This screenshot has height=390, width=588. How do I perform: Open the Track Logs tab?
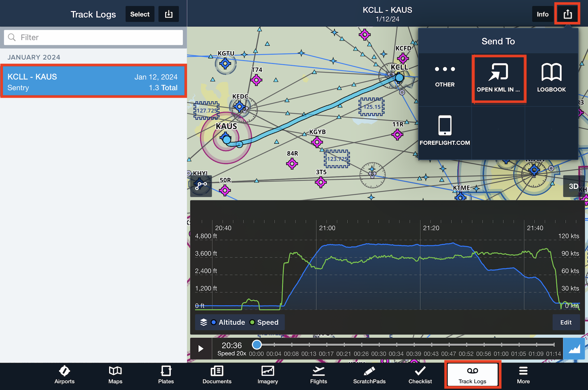click(473, 375)
